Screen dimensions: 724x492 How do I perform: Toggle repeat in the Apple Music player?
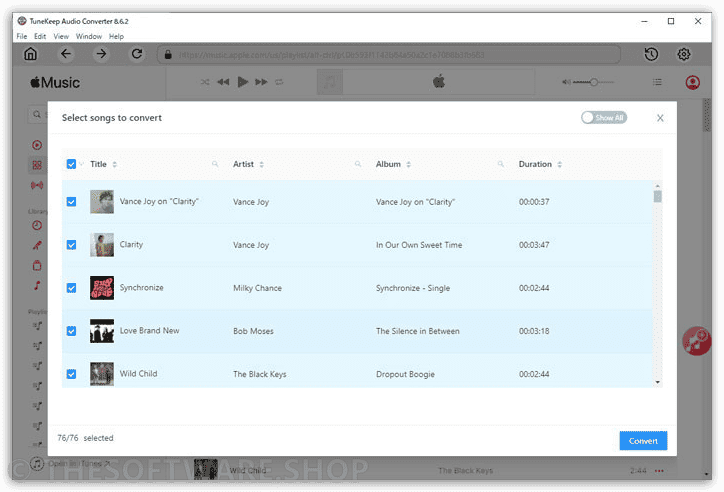click(x=279, y=82)
